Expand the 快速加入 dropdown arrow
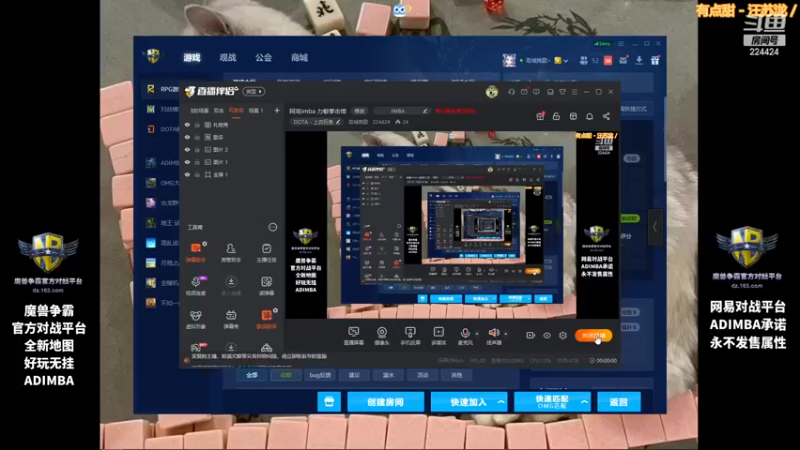Viewport: 800px width, 450px height. click(x=502, y=402)
